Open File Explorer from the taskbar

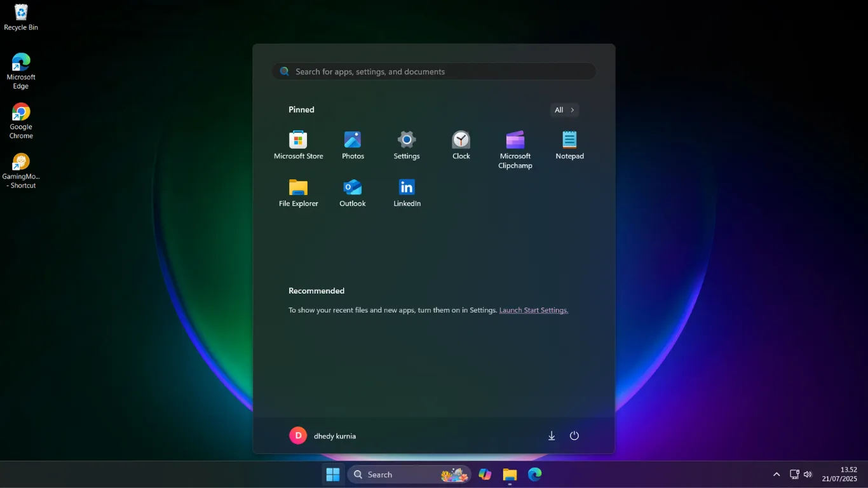510,474
